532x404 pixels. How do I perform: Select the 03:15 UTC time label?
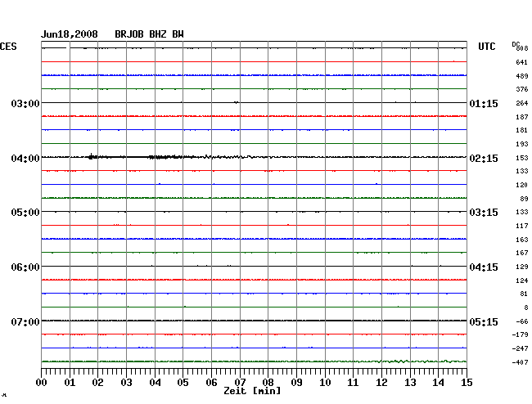pos(484,213)
